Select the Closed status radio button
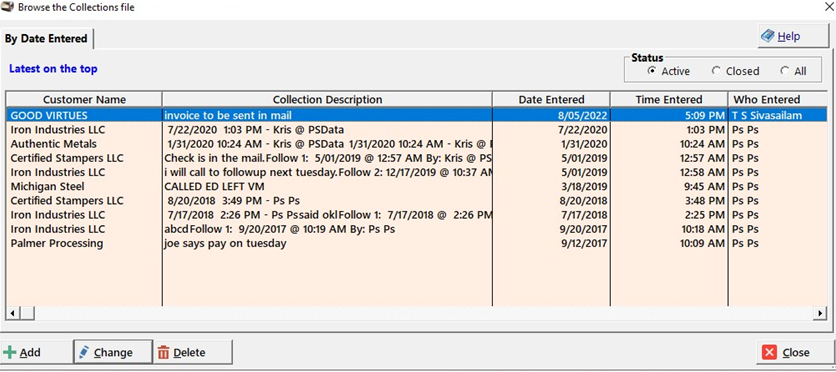Screen dimensions: 836x372 click(716, 71)
